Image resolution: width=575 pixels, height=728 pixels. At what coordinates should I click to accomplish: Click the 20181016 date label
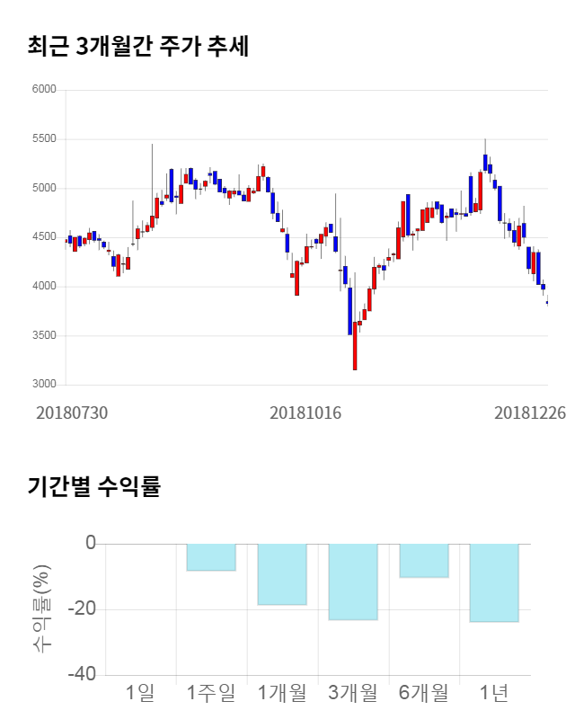coord(305,413)
